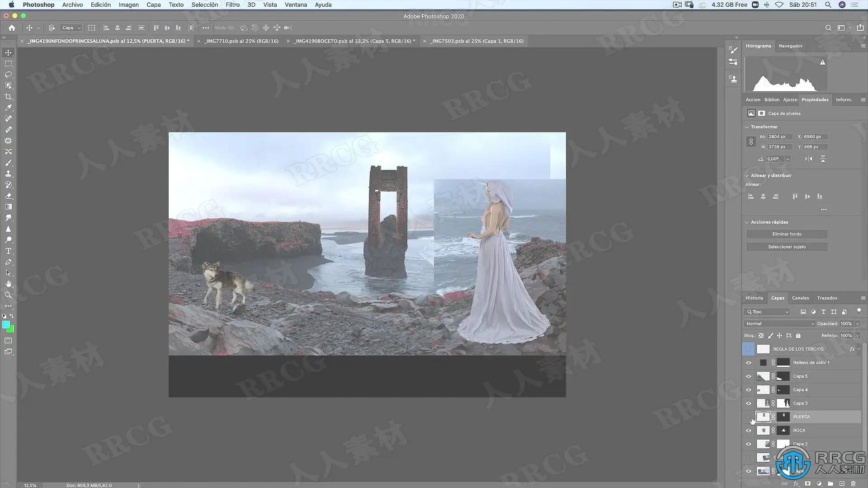Hide the ROCA layer
This screenshot has width=868, height=488.
[749, 431]
